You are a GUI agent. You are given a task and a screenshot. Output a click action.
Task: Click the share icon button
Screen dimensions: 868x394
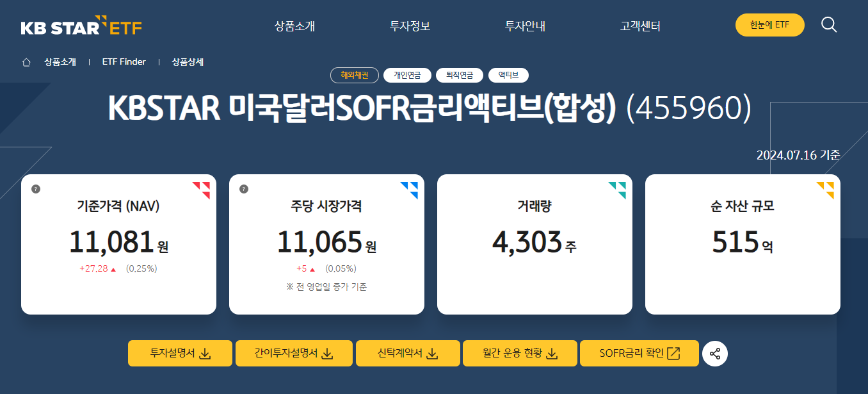pyautogui.click(x=715, y=354)
